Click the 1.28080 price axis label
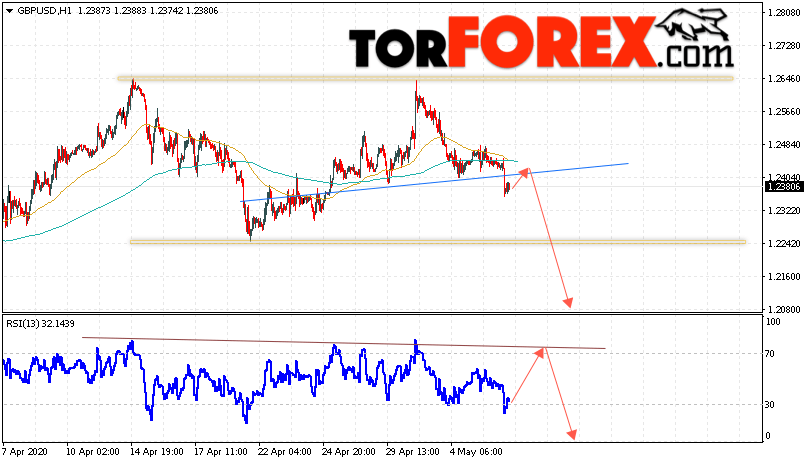 (784, 12)
